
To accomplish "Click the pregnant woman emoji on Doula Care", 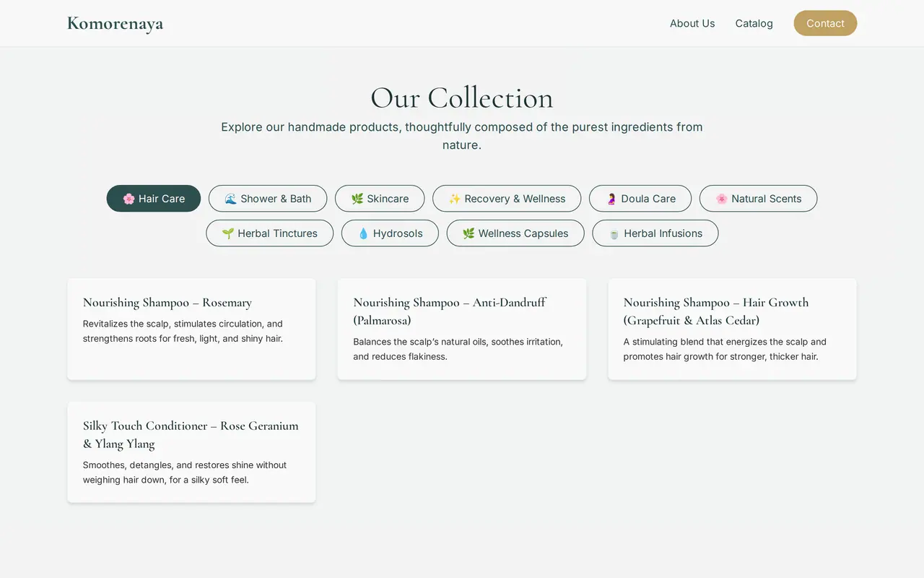I will click(x=611, y=199).
